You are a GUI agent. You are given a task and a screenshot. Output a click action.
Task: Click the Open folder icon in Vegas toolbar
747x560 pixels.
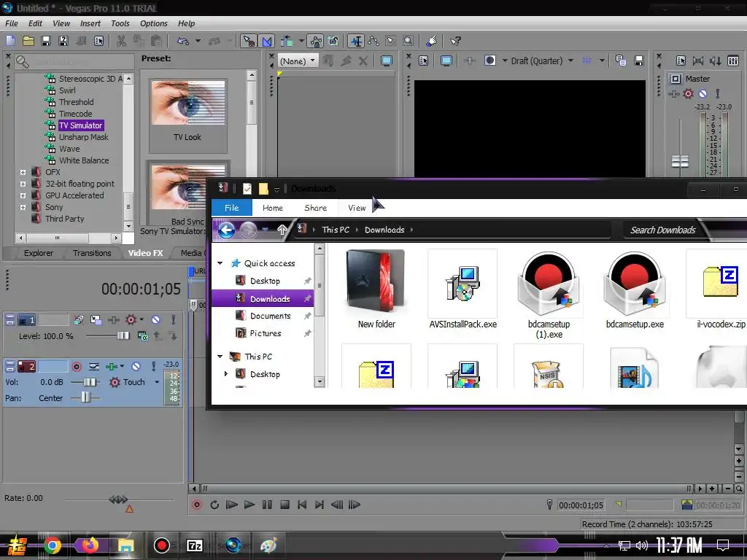pyautogui.click(x=28, y=41)
